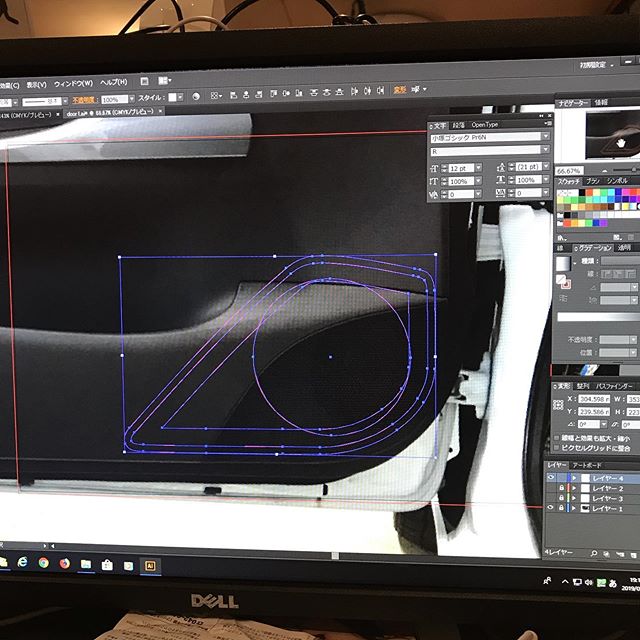640x640 pixels.
Task: Unlock レイヤー 1 with its lock icon
Action: [561, 508]
